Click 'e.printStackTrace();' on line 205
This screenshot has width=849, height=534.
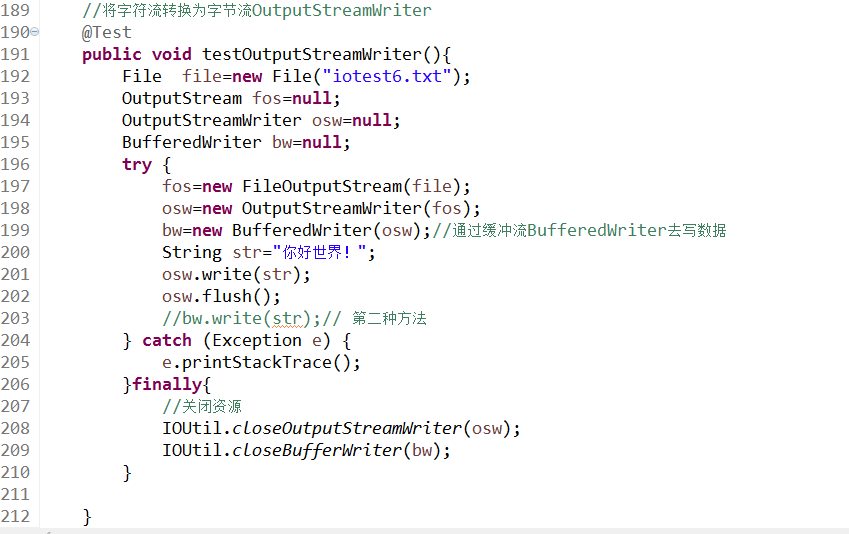tap(261, 363)
